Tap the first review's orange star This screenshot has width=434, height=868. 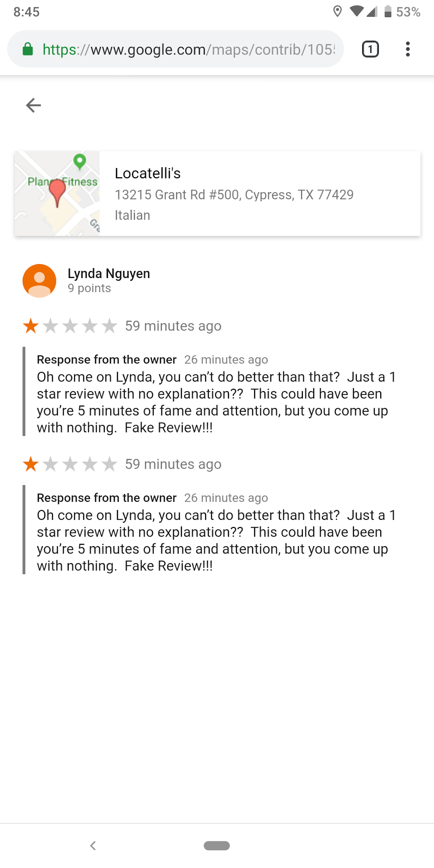tap(31, 325)
